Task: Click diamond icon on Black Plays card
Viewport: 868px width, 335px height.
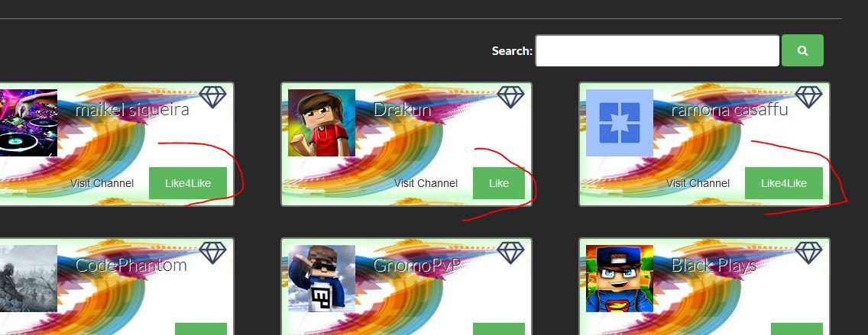Action: click(808, 253)
